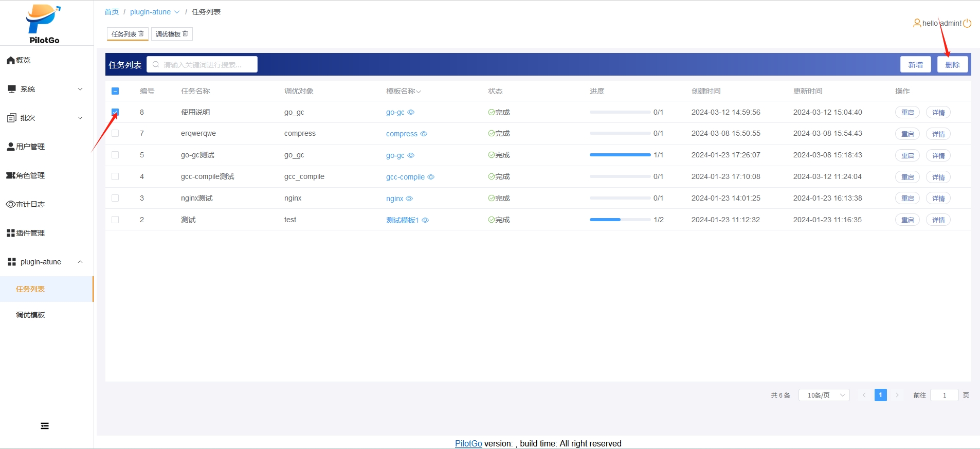Click the progress bar of task go-gc测试
Viewport: 980px width, 449px height.
tap(620, 155)
